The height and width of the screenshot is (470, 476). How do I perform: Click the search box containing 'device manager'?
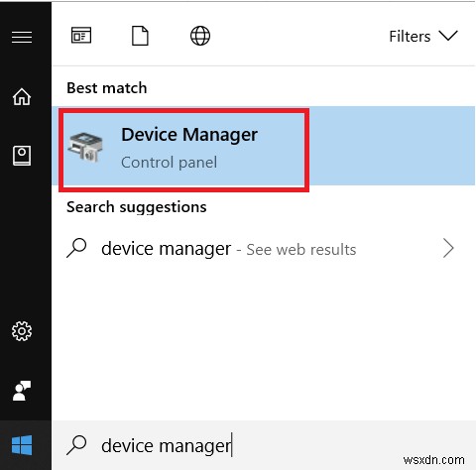click(264, 445)
